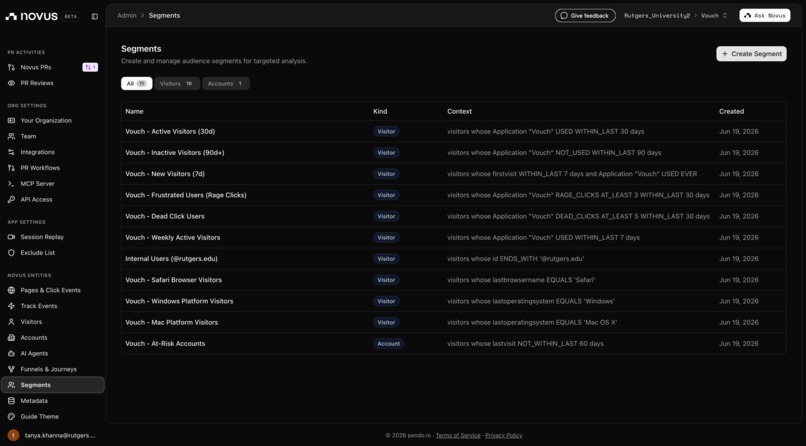Open the Rutgers_University2 organization selector
The height and width of the screenshot is (446, 806).
pyautogui.click(x=657, y=16)
